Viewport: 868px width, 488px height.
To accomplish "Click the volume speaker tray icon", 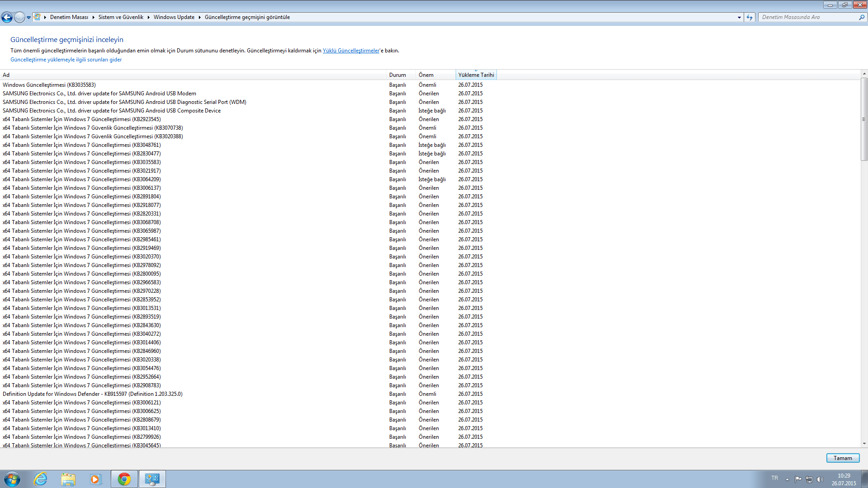I will point(820,479).
